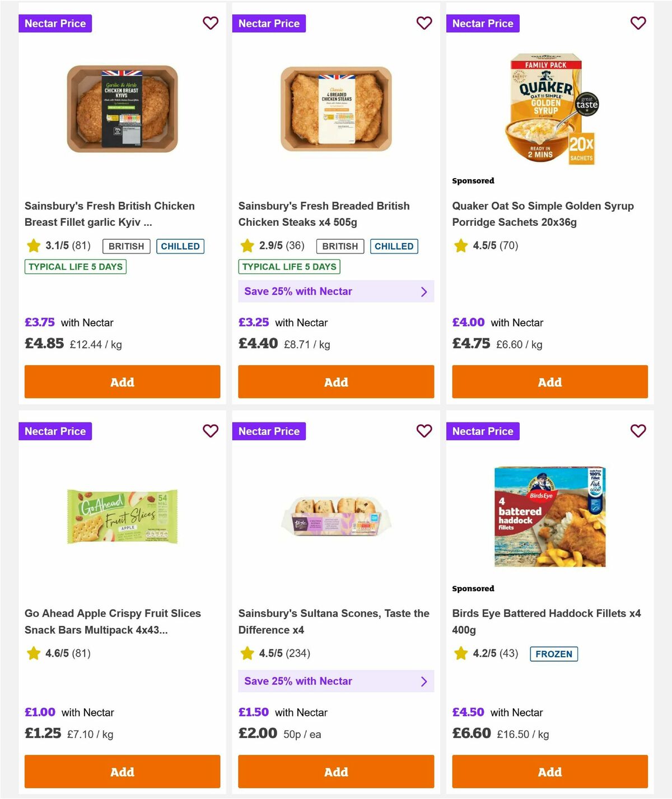The image size is (672, 799).
Task: Click the FROZEN tag on haddock fillets
Action: tap(554, 653)
